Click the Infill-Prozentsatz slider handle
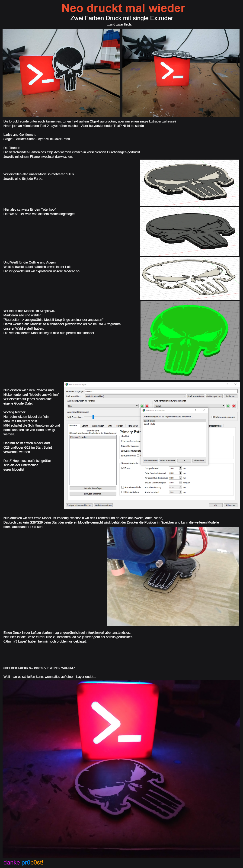 [x=93, y=417]
